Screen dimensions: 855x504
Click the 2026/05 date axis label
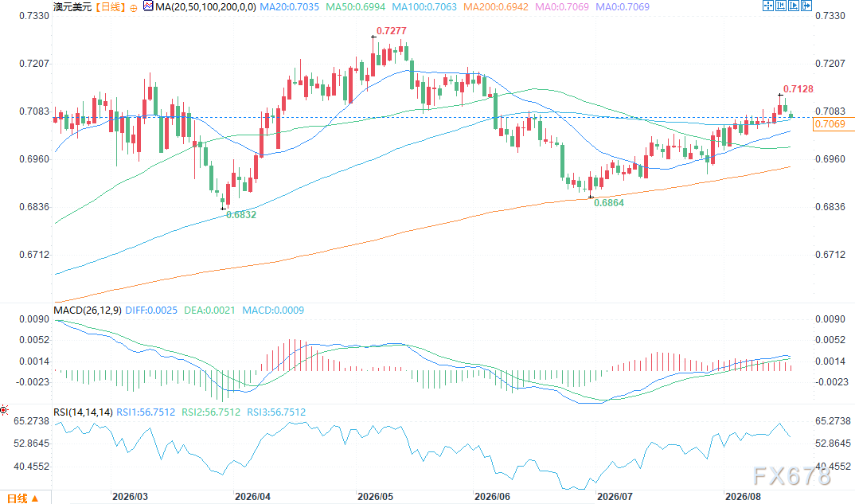pos(375,497)
